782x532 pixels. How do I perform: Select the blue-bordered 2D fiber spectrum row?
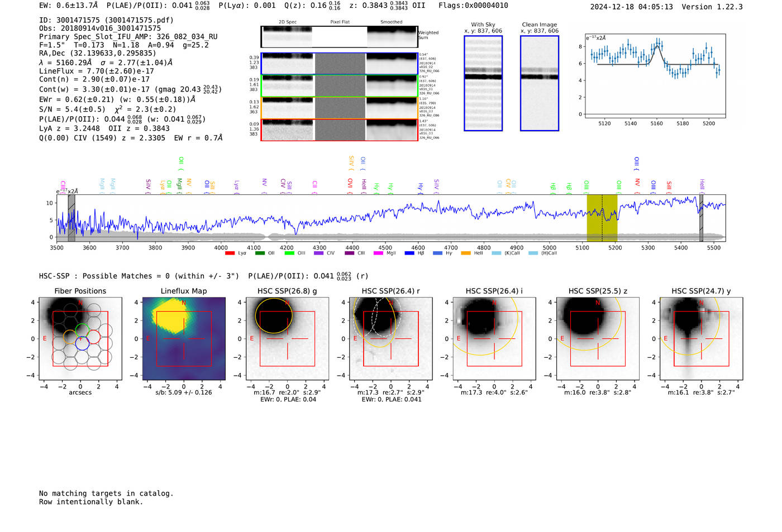tap(340, 64)
